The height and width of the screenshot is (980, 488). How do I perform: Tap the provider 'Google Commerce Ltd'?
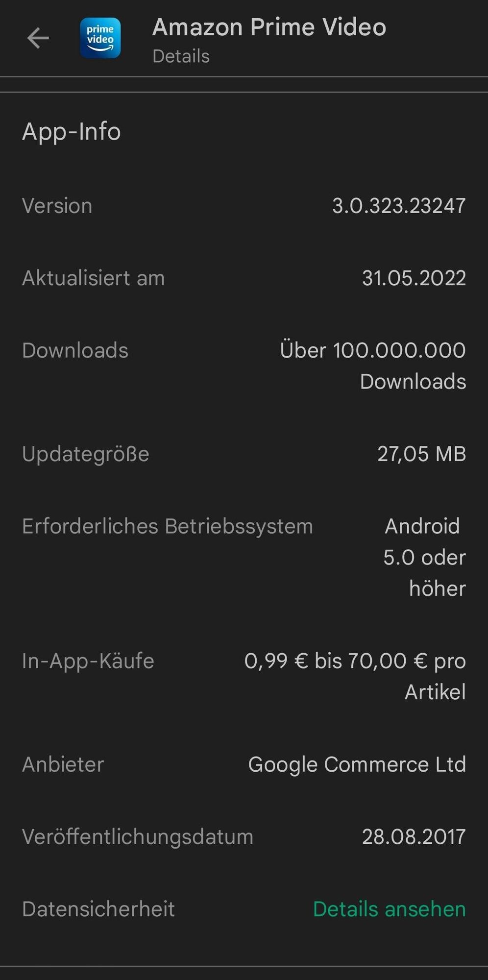click(x=357, y=765)
